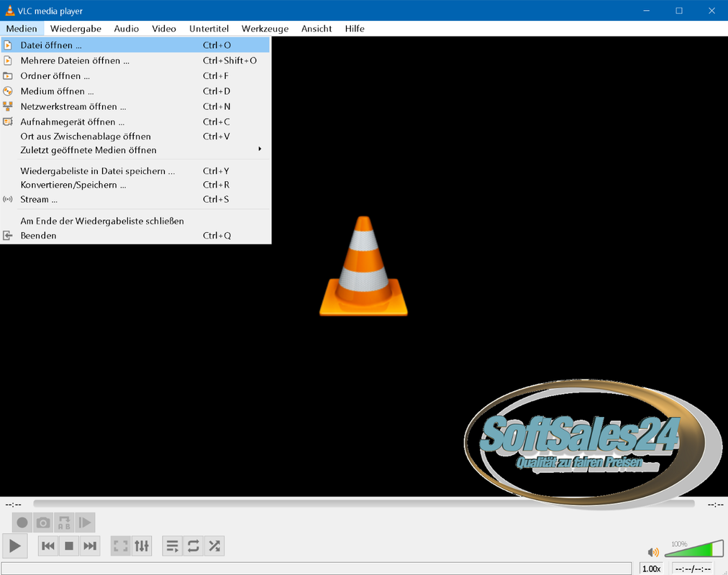This screenshot has width=728, height=575.
Task: Open the Video menu
Action: 164,28
